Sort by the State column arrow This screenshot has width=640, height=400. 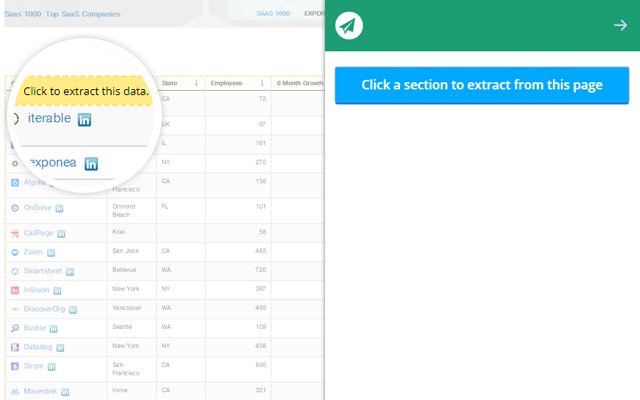tap(196, 83)
